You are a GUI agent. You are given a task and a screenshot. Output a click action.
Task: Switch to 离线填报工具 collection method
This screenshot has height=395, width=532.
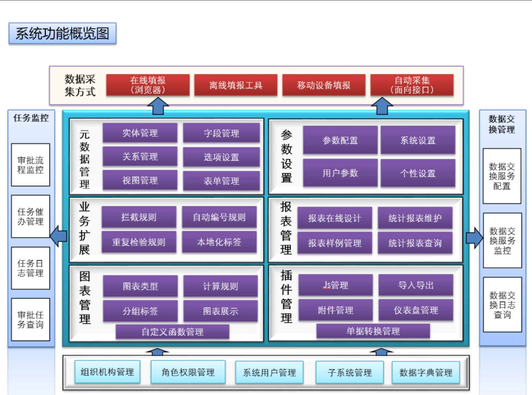(235, 85)
